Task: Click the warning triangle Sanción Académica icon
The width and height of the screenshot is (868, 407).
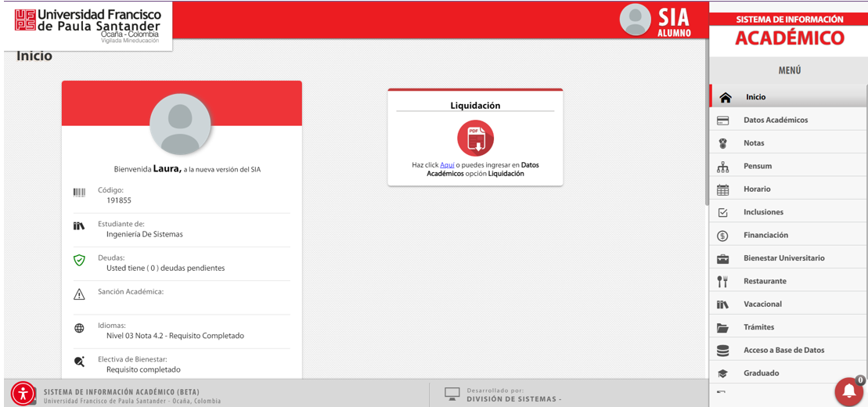Action: tap(79, 294)
